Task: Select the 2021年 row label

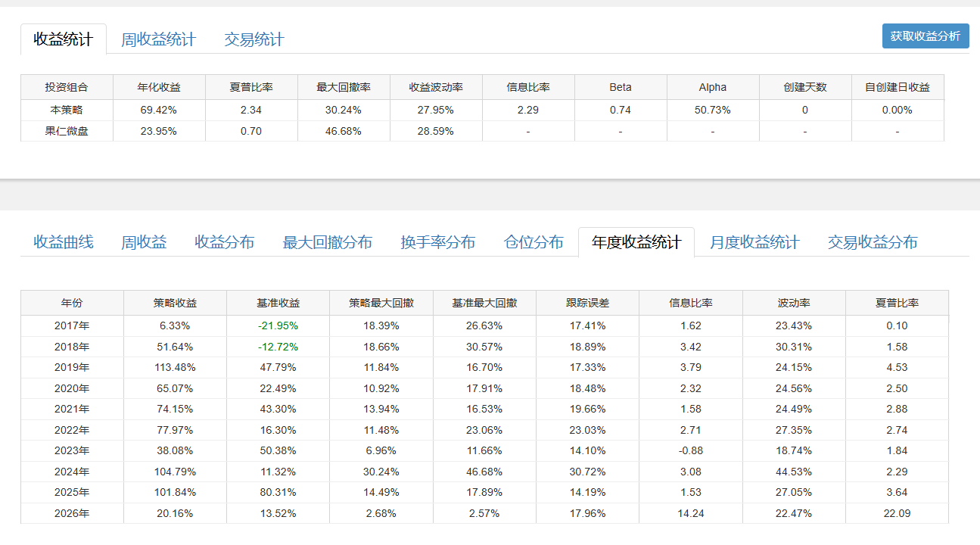Action: tap(72, 409)
